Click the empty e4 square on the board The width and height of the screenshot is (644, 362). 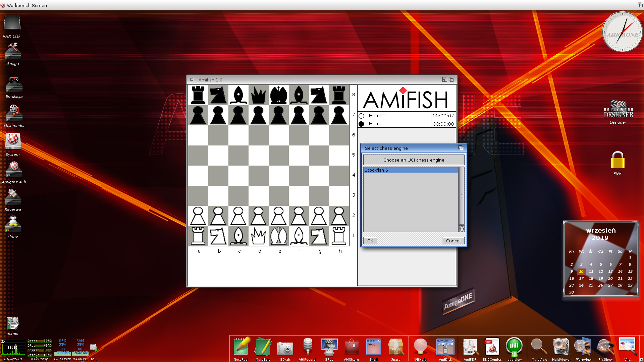[279, 176]
